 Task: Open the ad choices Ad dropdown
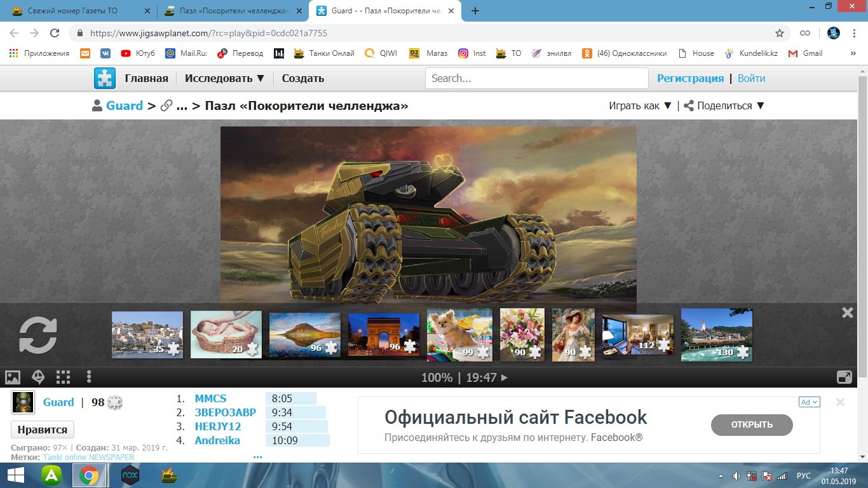coord(810,402)
